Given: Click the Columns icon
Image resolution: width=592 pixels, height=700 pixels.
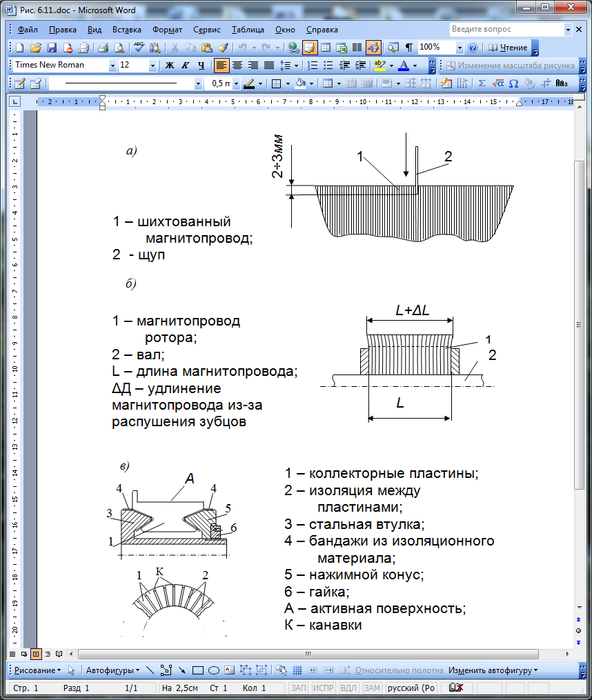Looking at the screenshot, I should pyautogui.click(x=357, y=48).
